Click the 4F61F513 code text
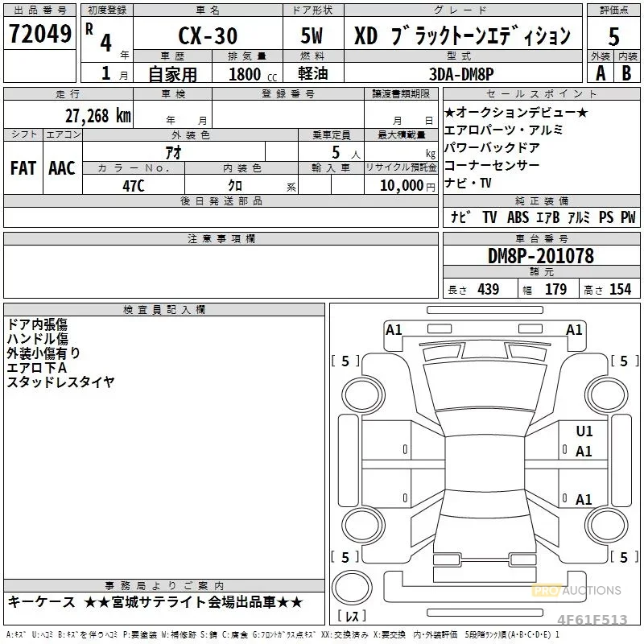The height and width of the screenshot is (644, 644). [592, 619]
